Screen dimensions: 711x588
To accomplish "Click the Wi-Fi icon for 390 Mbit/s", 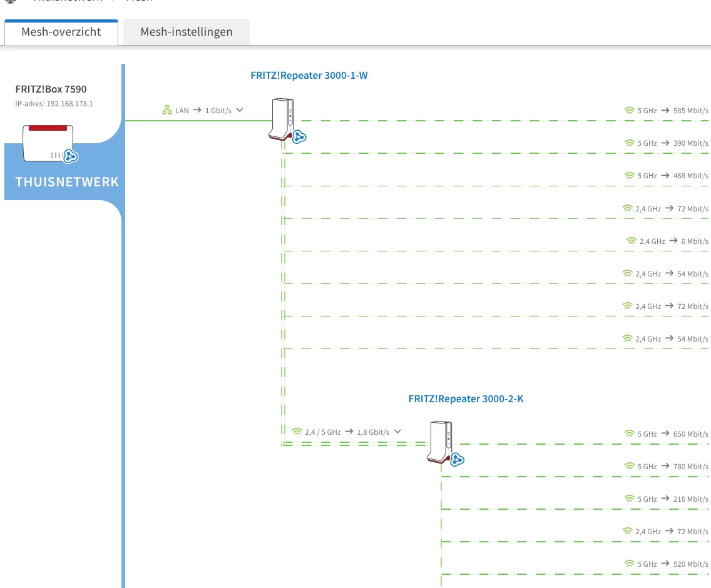I will 630,143.
